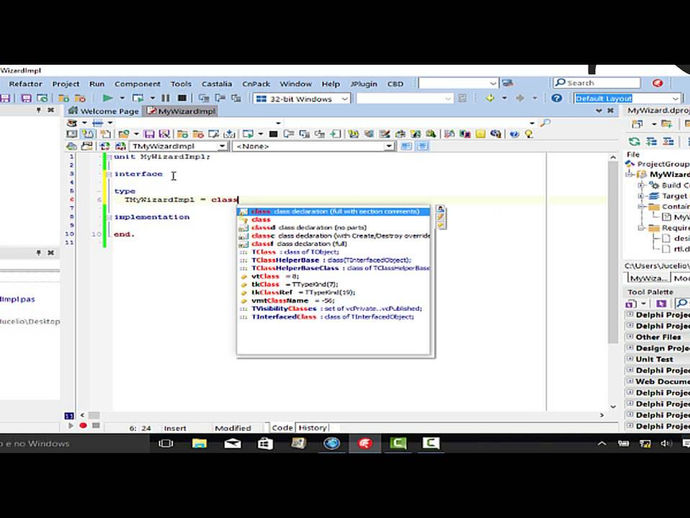Click the Search input field at top

pyautogui.click(x=597, y=83)
